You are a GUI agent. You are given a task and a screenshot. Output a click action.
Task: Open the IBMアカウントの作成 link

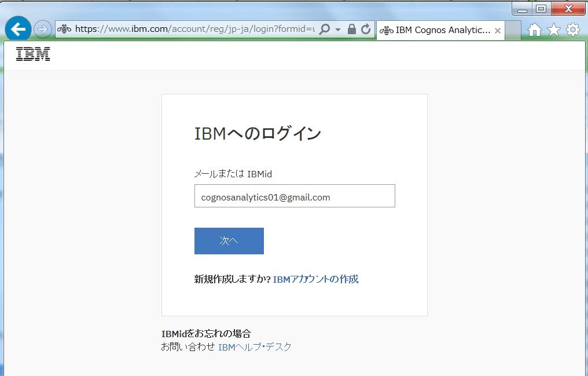coord(315,279)
